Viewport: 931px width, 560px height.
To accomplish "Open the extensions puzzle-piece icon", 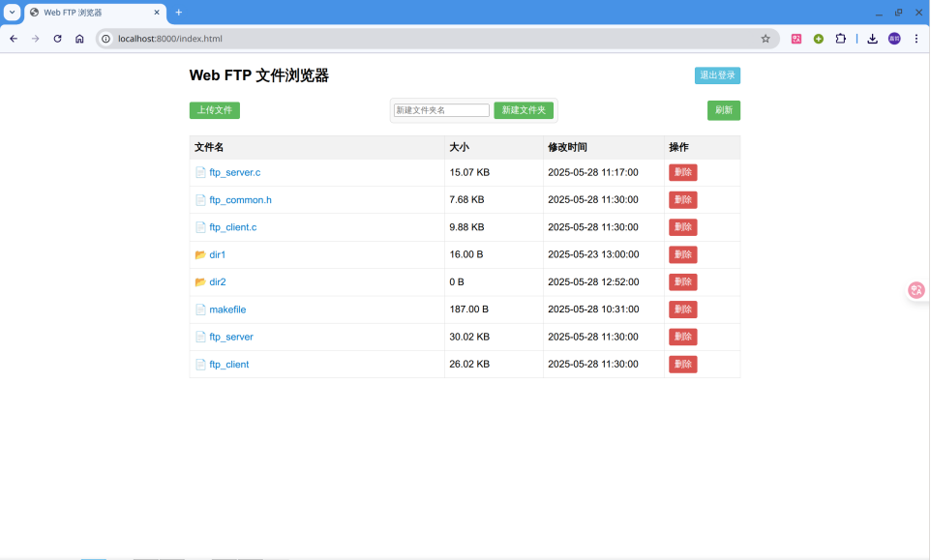I will (x=841, y=39).
